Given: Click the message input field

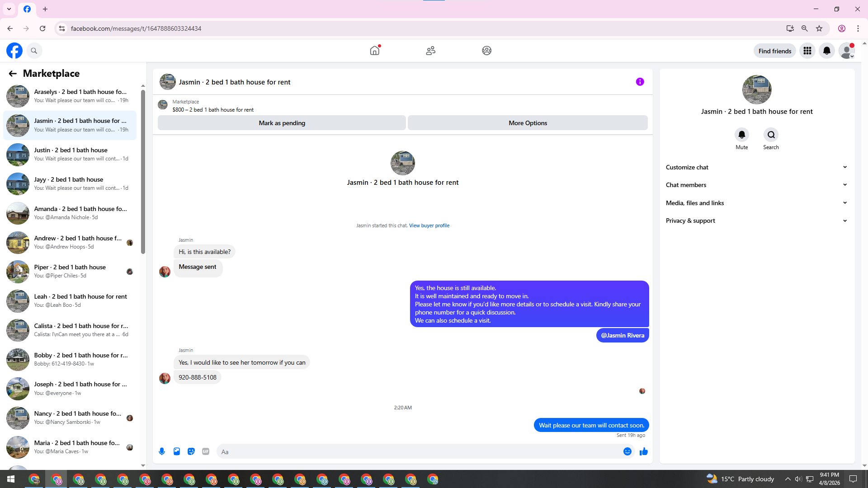Looking at the screenshot, I should [420, 451].
